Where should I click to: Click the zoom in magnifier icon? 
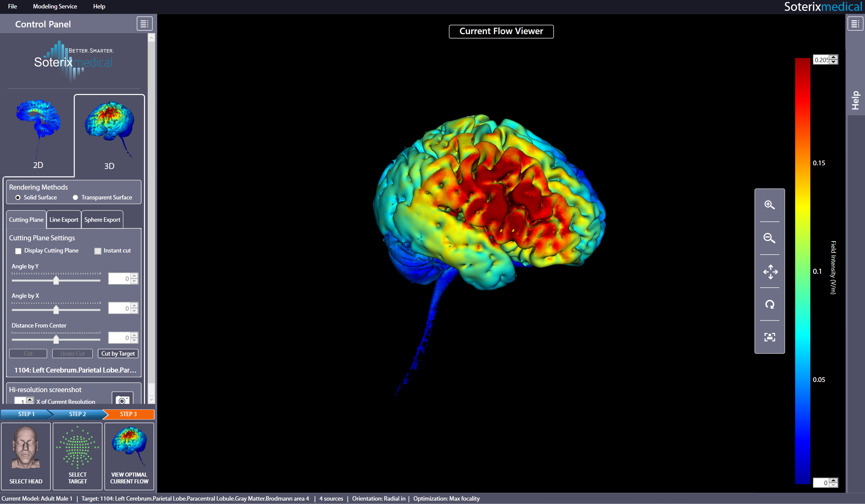coord(769,205)
